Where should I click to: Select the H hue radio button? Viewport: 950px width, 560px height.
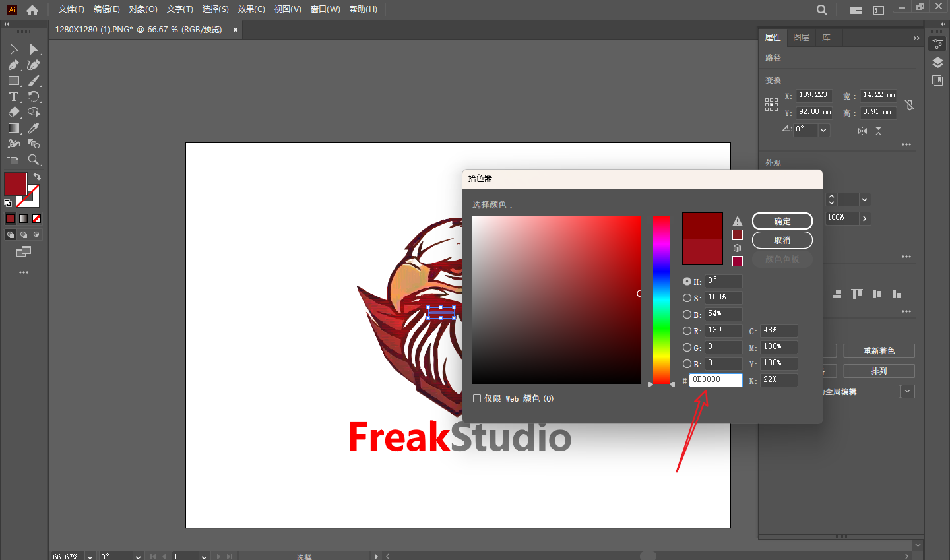click(687, 281)
